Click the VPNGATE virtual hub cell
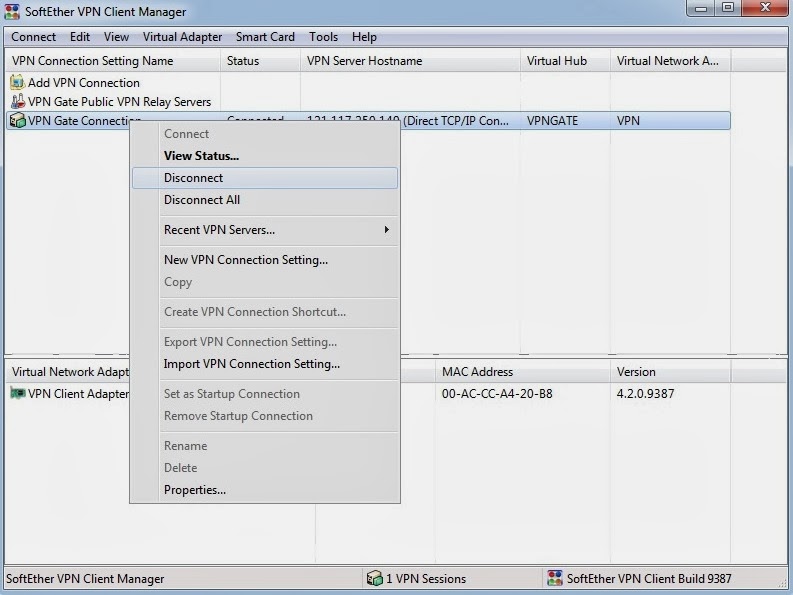 [x=552, y=121]
